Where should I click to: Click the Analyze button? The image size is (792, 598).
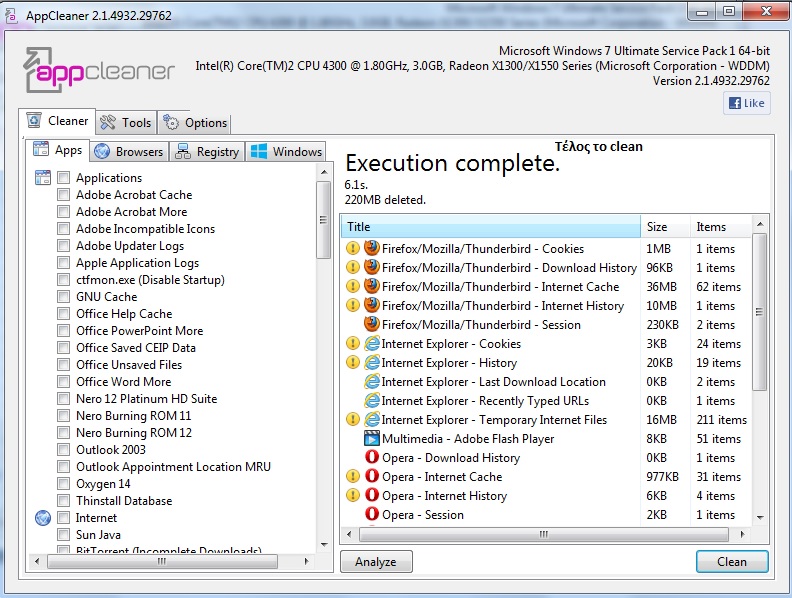(376, 562)
